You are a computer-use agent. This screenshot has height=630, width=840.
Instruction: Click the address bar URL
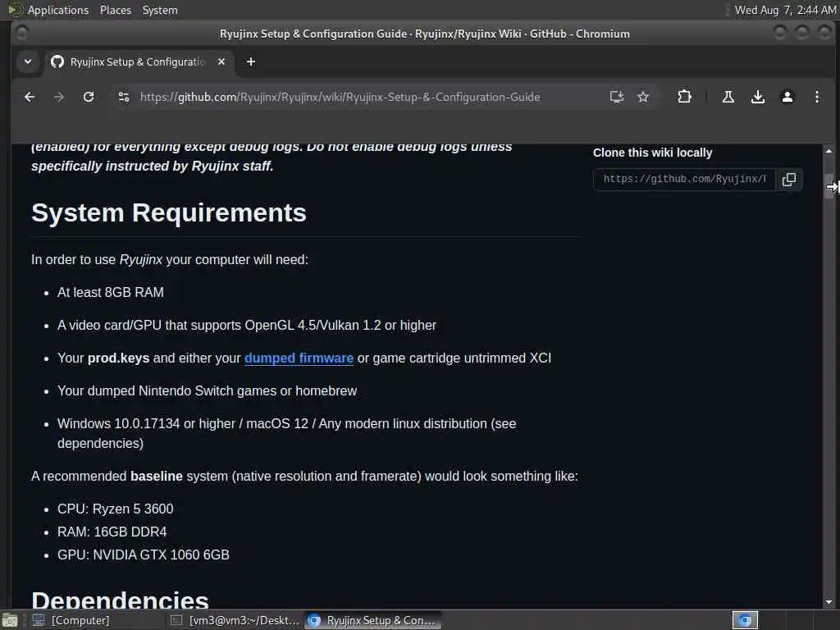(340, 97)
